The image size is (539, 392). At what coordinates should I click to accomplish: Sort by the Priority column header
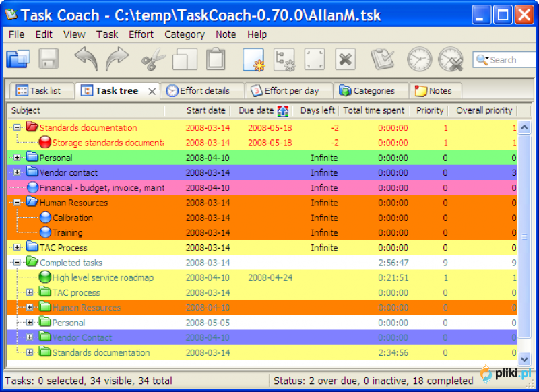(x=430, y=110)
